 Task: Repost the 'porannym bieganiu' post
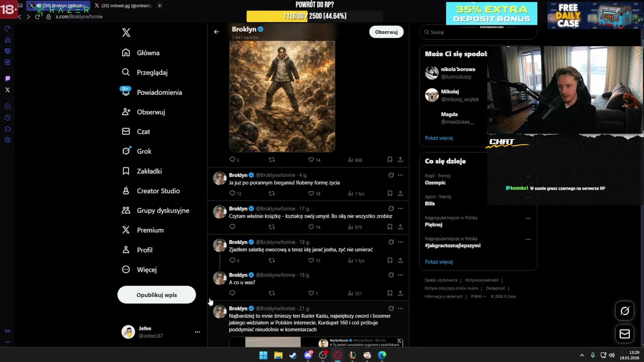click(x=272, y=193)
